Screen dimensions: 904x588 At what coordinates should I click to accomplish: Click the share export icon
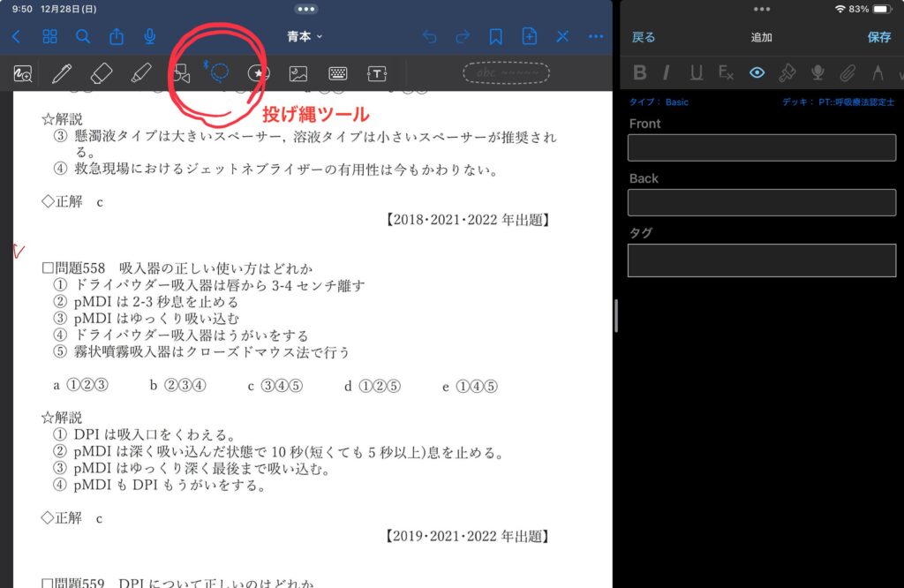pos(117,36)
